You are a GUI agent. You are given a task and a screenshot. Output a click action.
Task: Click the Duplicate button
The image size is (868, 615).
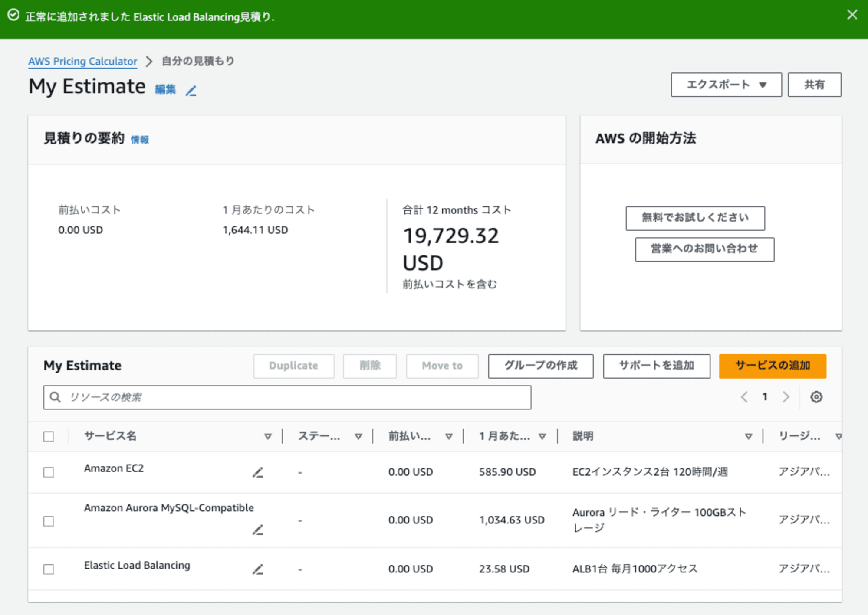(294, 366)
